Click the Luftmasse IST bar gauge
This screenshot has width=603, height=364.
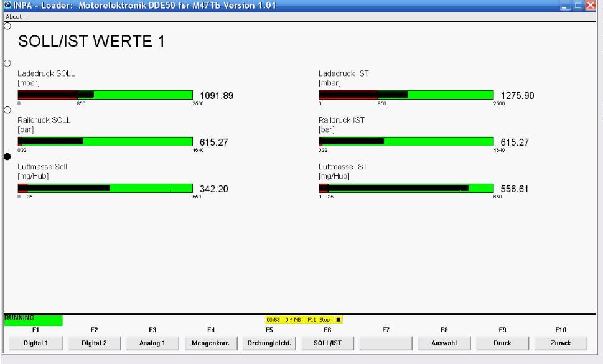[406, 188]
